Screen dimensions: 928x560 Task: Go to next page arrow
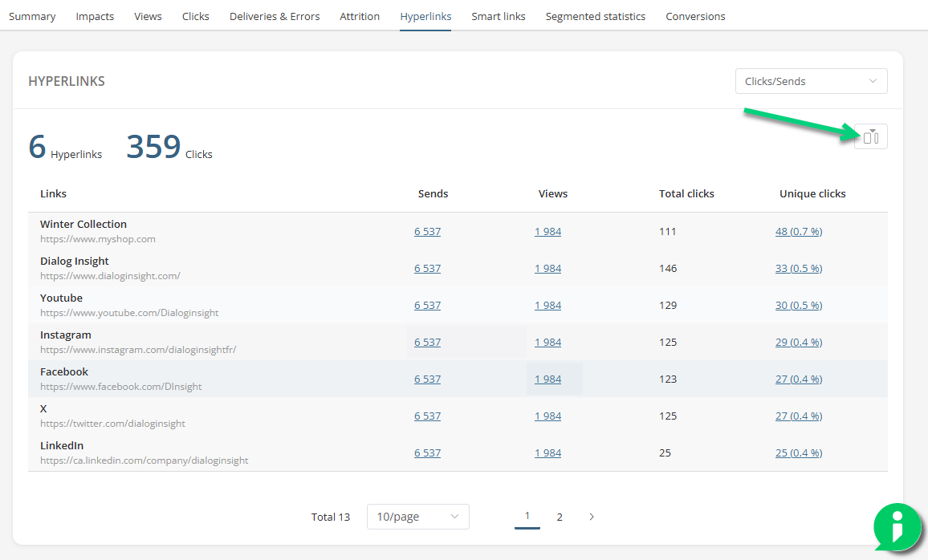592,517
